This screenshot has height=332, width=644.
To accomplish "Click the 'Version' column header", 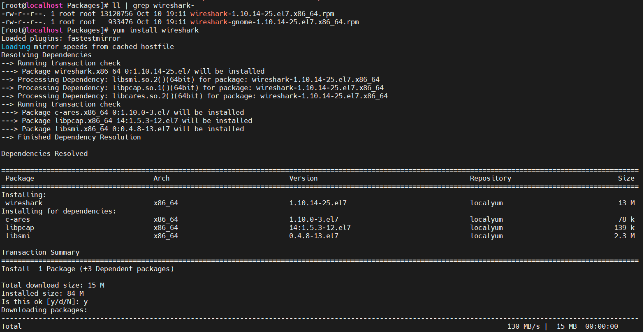I will [303, 178].
